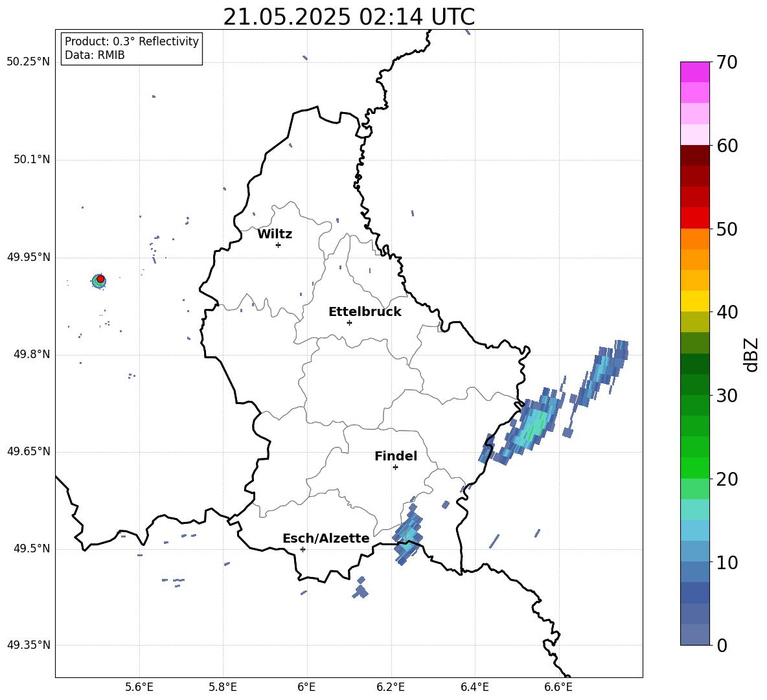Click the colorbar label 30
This screenshot has height=700, width=767.
click(727, 396)
